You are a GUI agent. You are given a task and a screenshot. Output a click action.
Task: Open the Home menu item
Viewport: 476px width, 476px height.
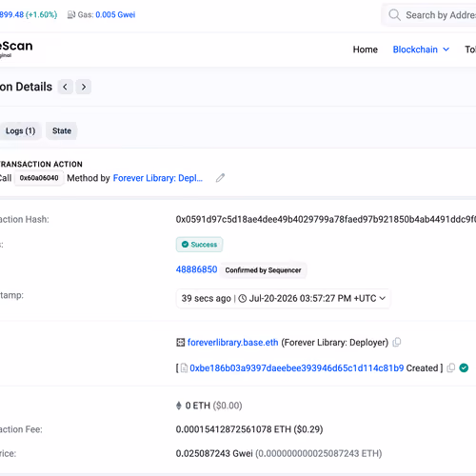pyautogui.click(x=366, y=50)
